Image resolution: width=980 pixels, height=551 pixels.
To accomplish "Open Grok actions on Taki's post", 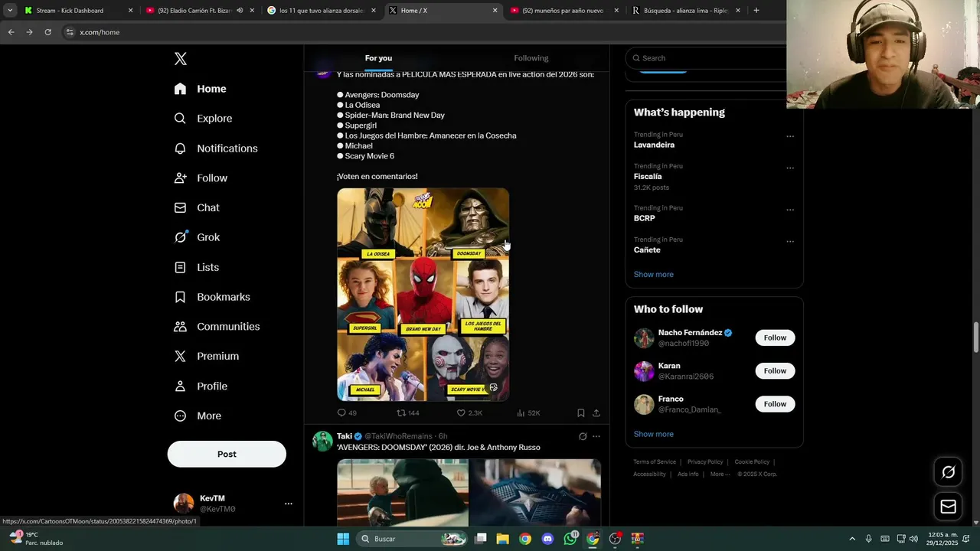I will [583, 436].
